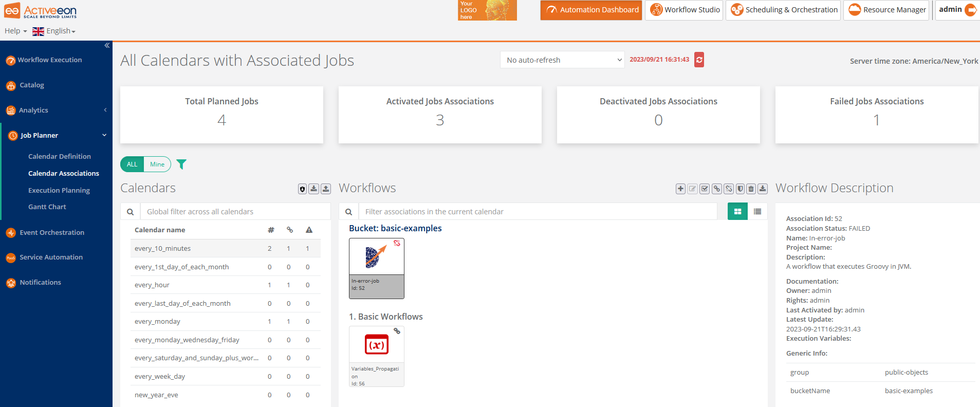980x407 pixels.
Task: Select the every_1st_day_of_each_month calendar
Action: pos(226,267)
